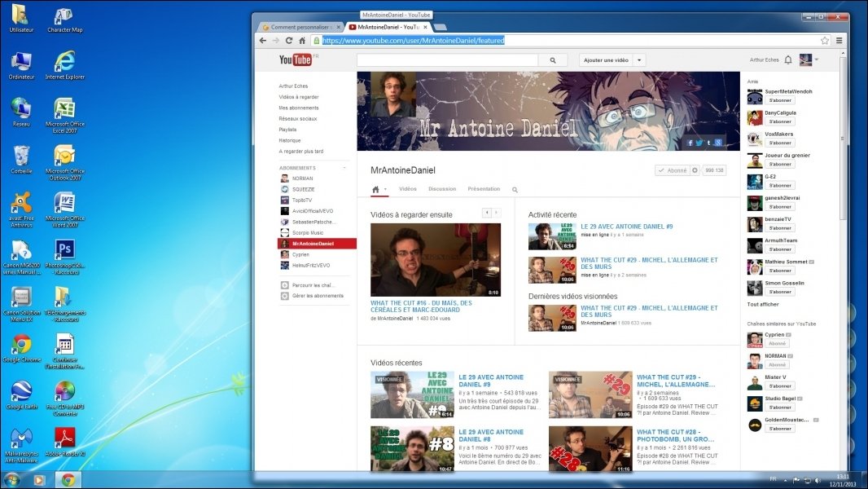
Task: Go to Chrome home page icon
Action: pyautogui.click(x=302, y=41)
